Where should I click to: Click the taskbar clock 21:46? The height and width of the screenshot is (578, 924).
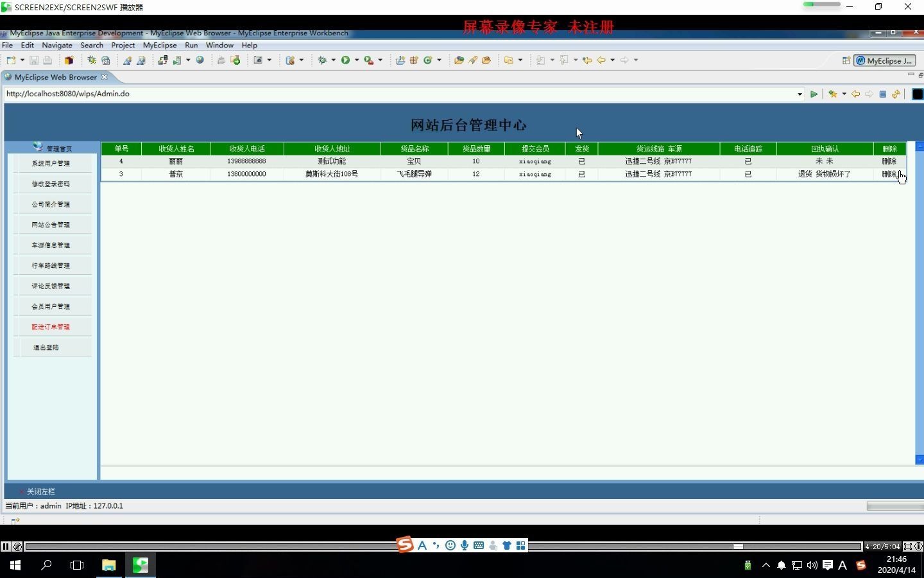point(896,559)
